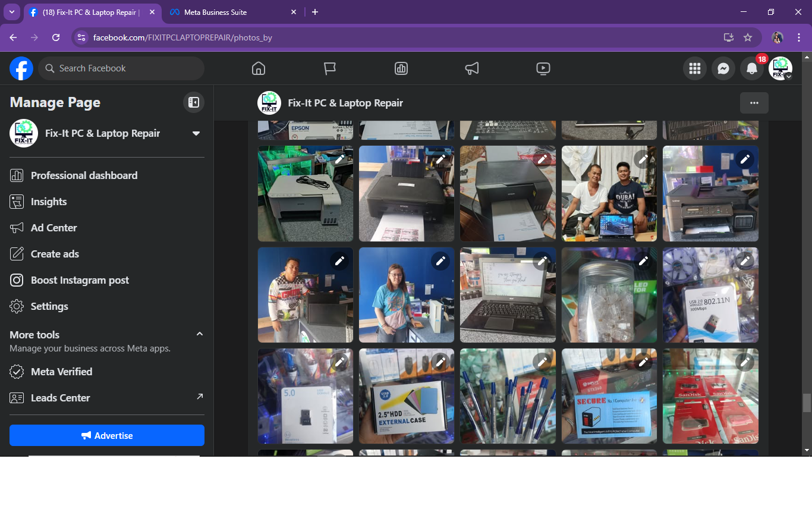Open Leads Center external link
Viewport: 812px width, 515px height.
click(x=107, y=398)
